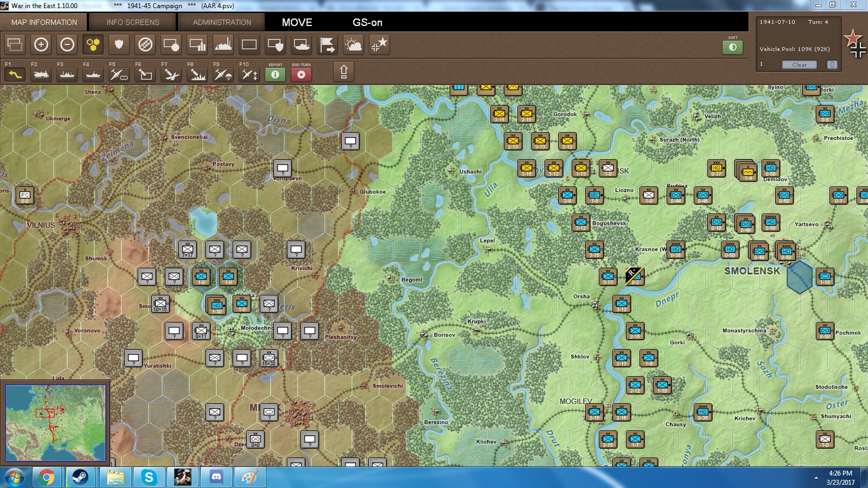Click the Smolensk city hex
The width and height of the screenshot is (868, 488).
[799, 277]
